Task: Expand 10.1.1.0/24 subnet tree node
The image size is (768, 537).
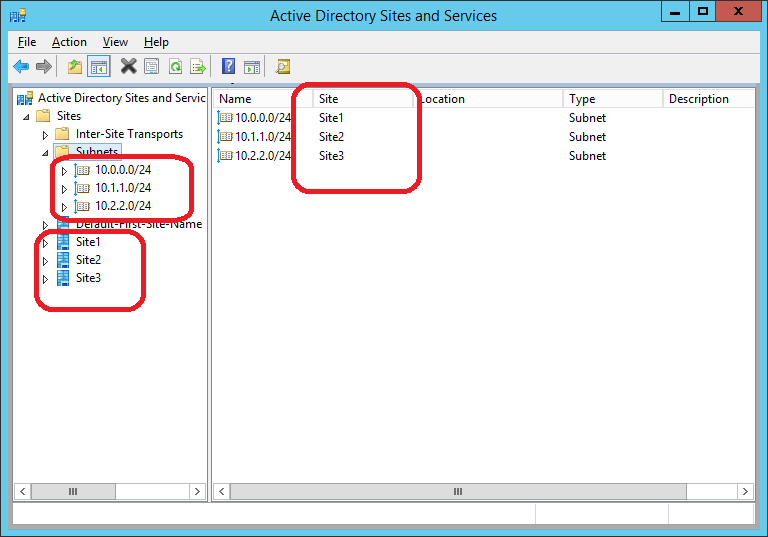Action: click(64, 189)
